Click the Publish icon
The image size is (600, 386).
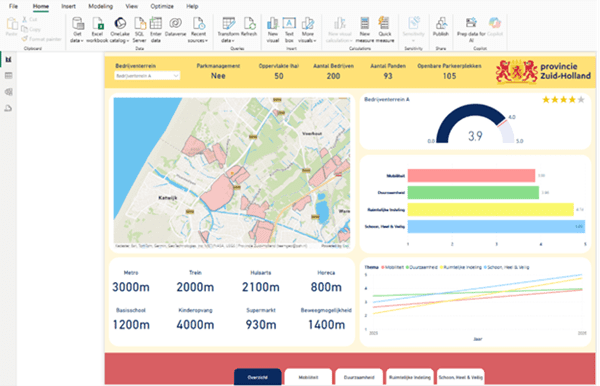click(441, 27)
